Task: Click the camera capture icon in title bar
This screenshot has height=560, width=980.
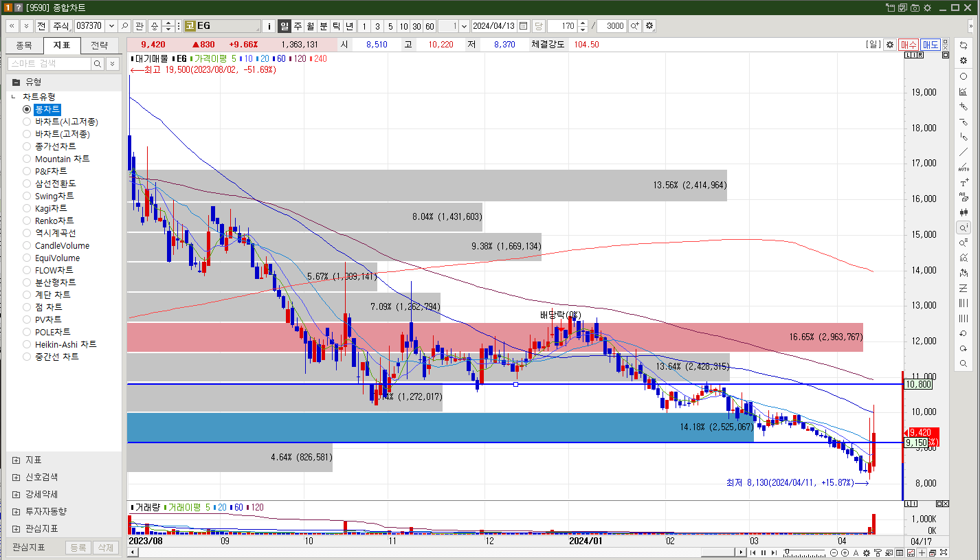Action: click(x=915, y=8)
